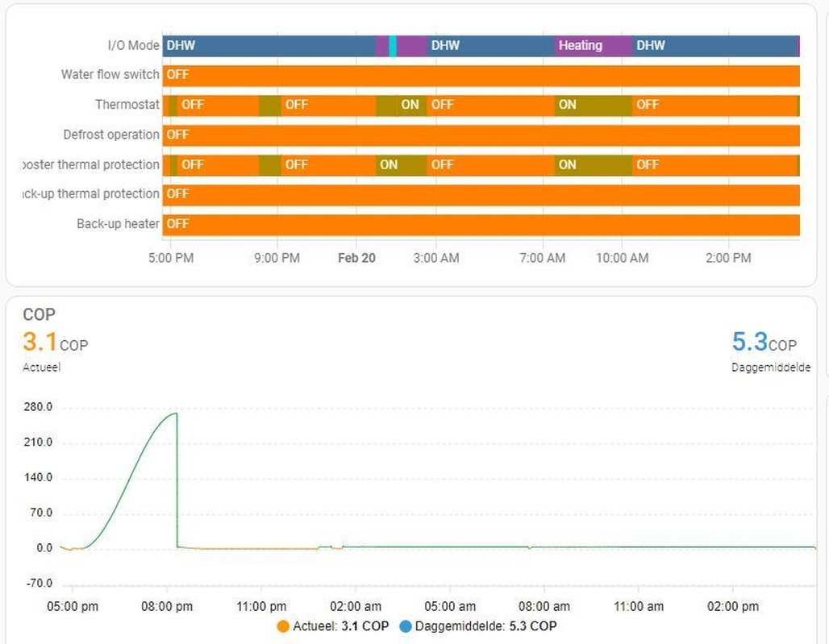
Task: Click the Water flow switch OFF bar
Action: [481, 76]
